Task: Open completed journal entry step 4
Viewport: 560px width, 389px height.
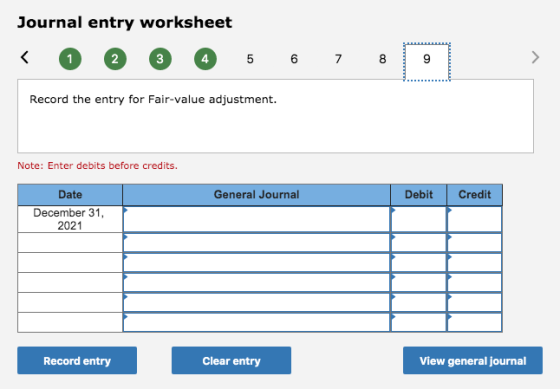Action: [205, 59]
